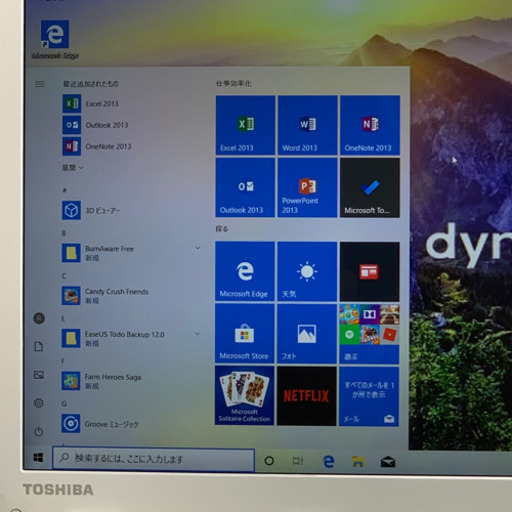Click the Windows Start button

pos(38,458)
